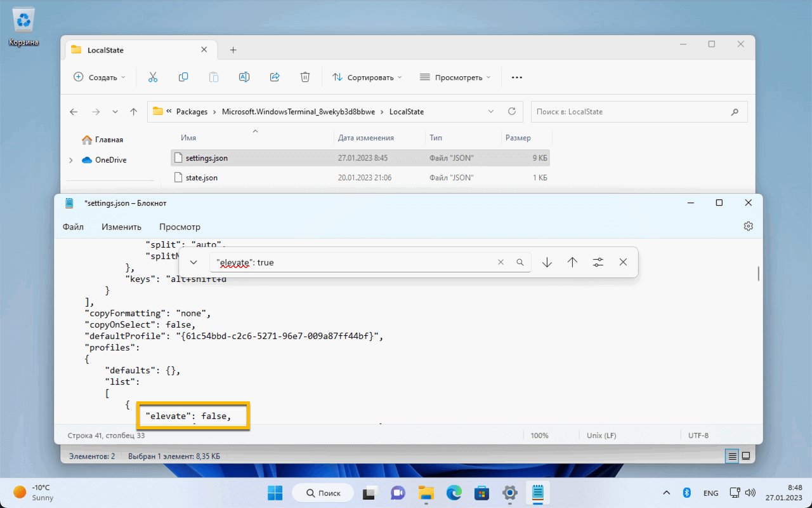Screen dimensions: 812x508
Task: Open the Сортировать sort dropdown
Action: point(367,77)
